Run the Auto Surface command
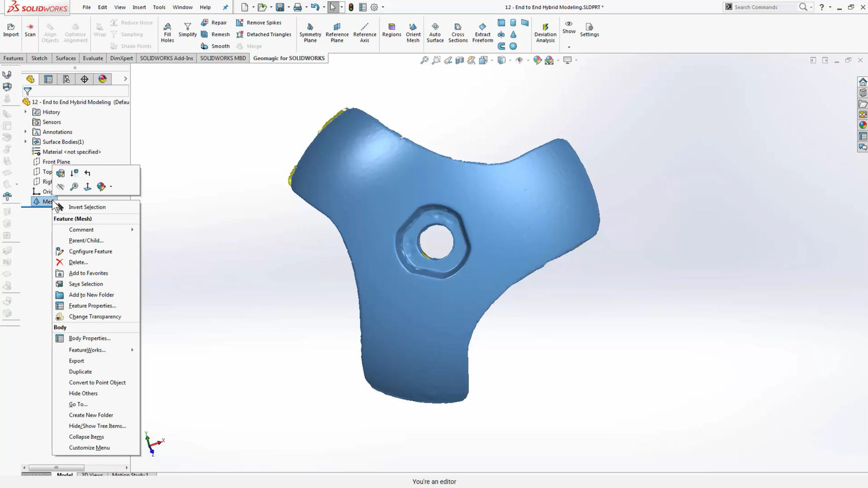This screenshot has height=488, width=868. pos(435,32)
